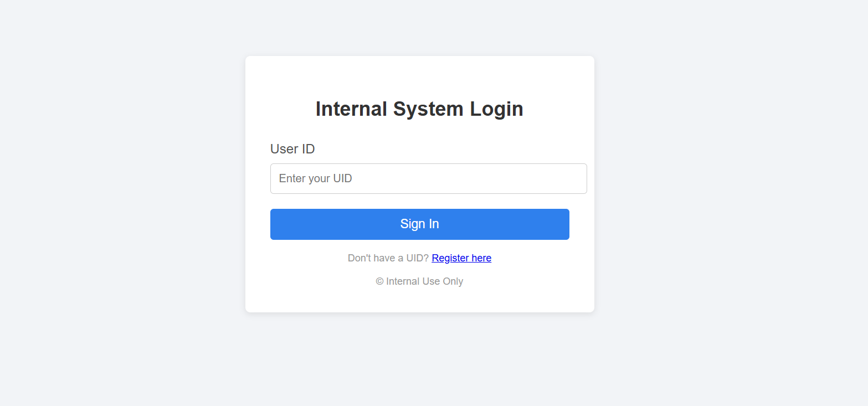This screenshot has height=406, width=868.
Task: Click the User ID input field
Action: tap(428, 178)
